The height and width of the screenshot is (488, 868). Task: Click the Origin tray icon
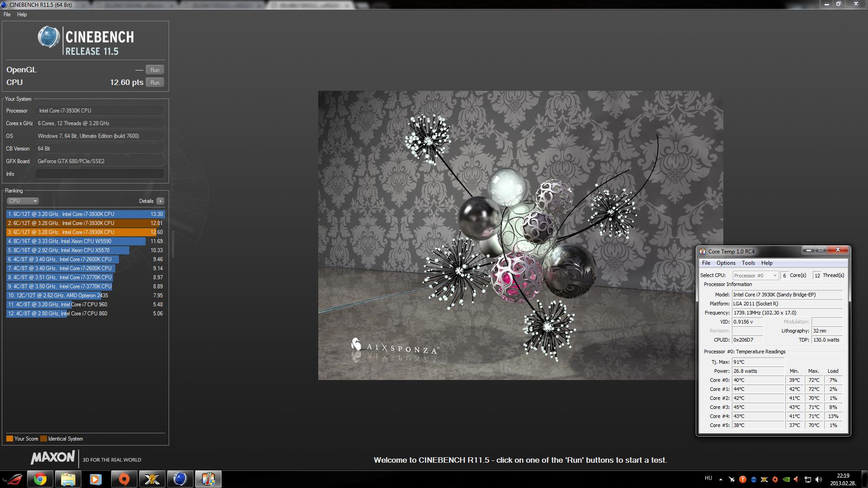pyautogui.click(x=775, y=479)
